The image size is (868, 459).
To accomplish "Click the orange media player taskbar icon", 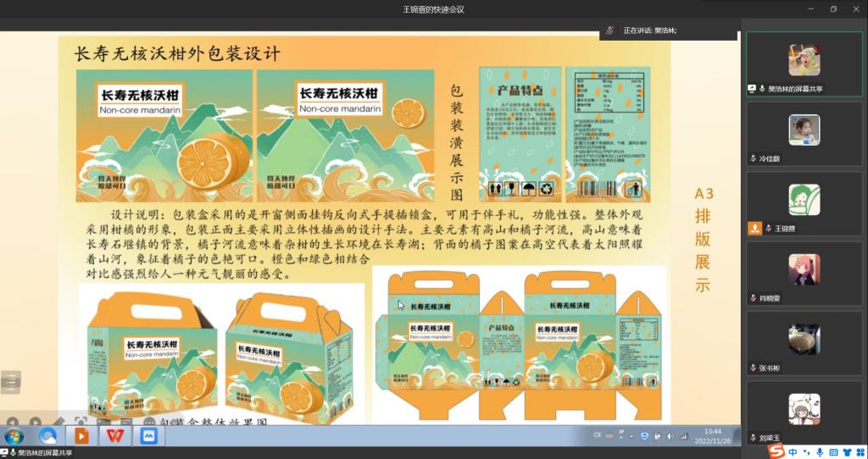I will pos(81,436).
